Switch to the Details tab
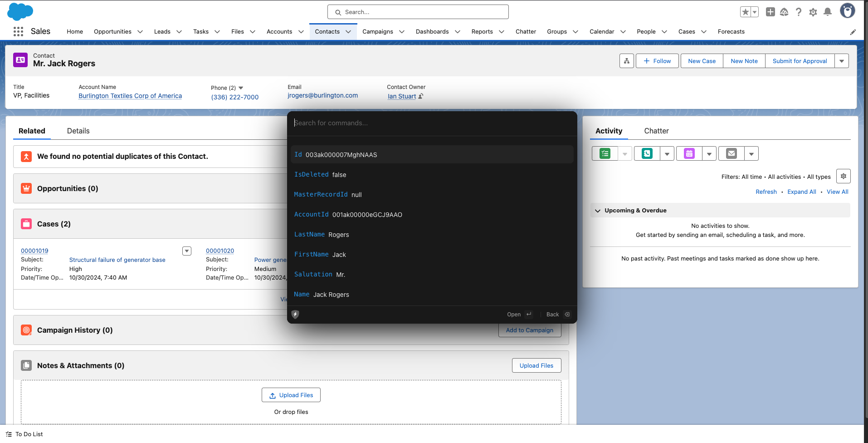Image resolution: width=868 pixels, height=443 pixels. [x=78, y=131]
